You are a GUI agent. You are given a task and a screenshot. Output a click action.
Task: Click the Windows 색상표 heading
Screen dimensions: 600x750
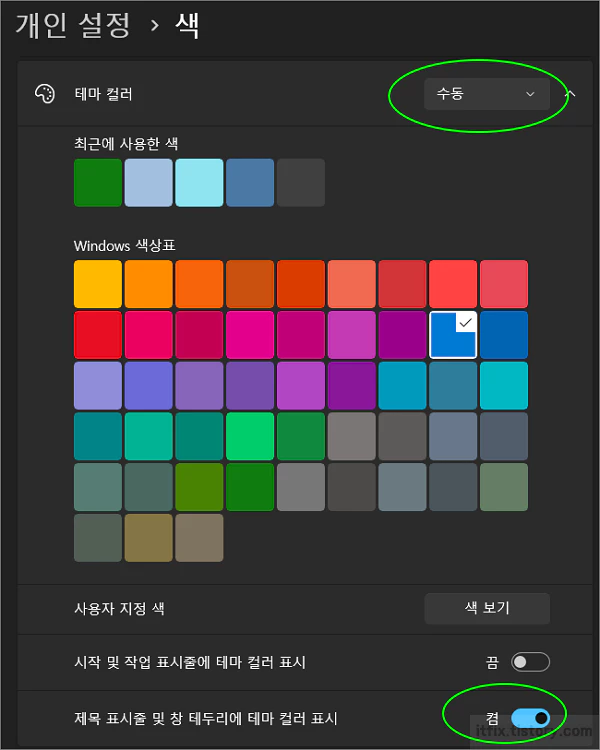tap(124, 246)
